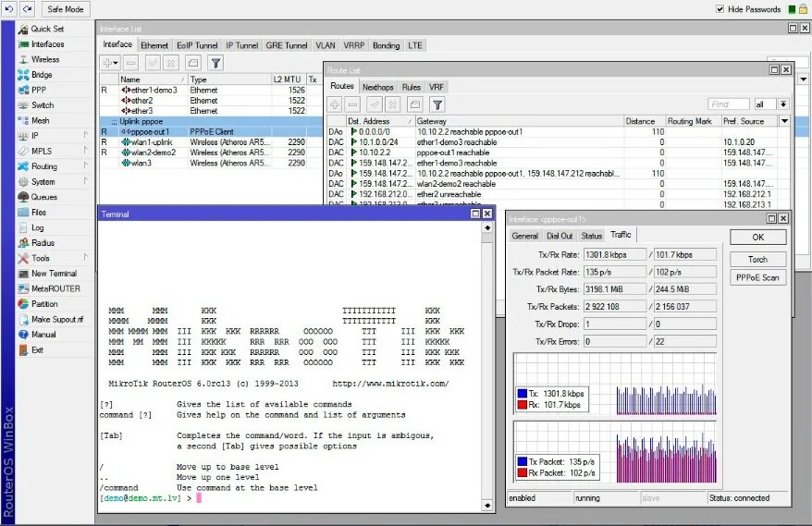Switch to Ethernet tab in Interface List
This screenshot has height=526, width=812.
tap(154, 45)
